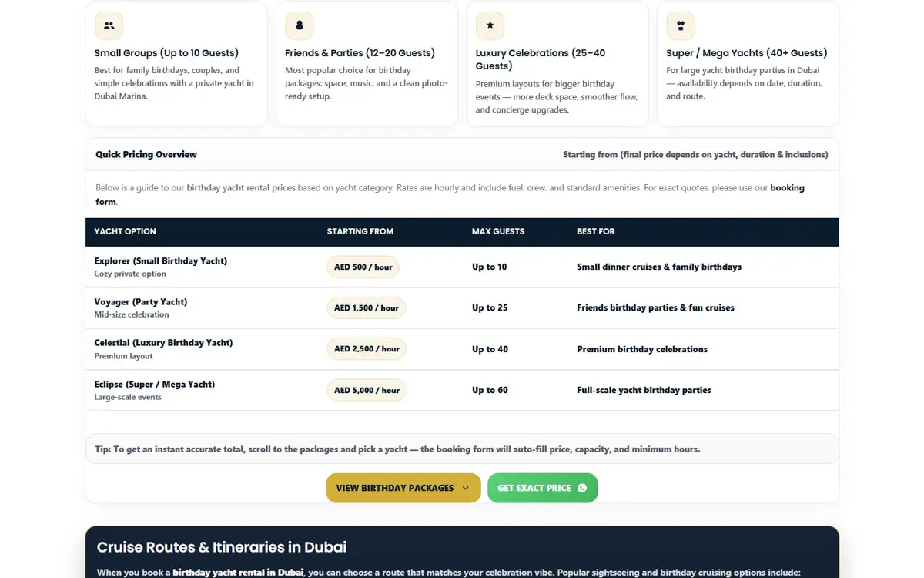Expand the View Birthday Packages chevron

pyautogui.click(x=465, y=488)
